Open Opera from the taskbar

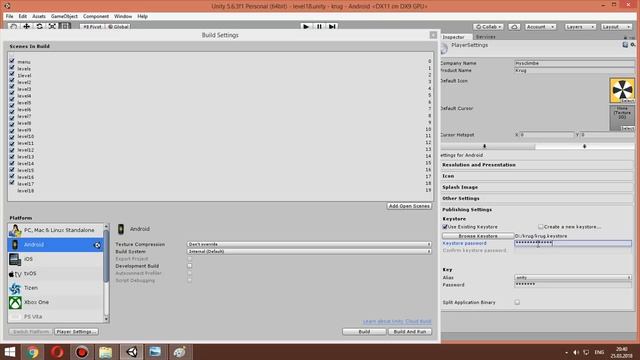click(57, 352)
